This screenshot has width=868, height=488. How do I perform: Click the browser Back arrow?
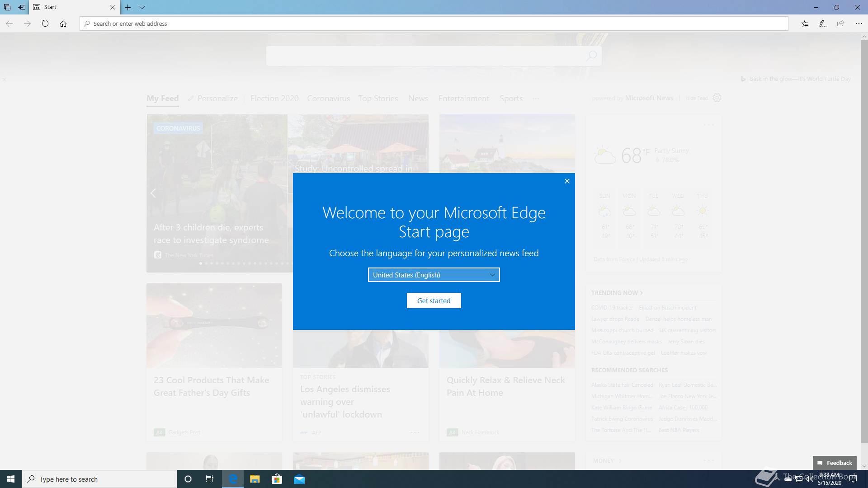click(x=9, y=23)
